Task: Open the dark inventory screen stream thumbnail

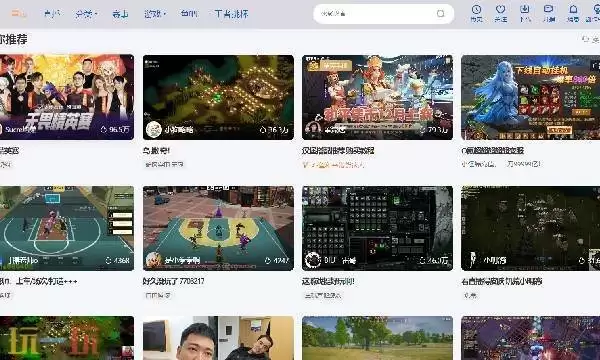Action: (x=377, y=228)
